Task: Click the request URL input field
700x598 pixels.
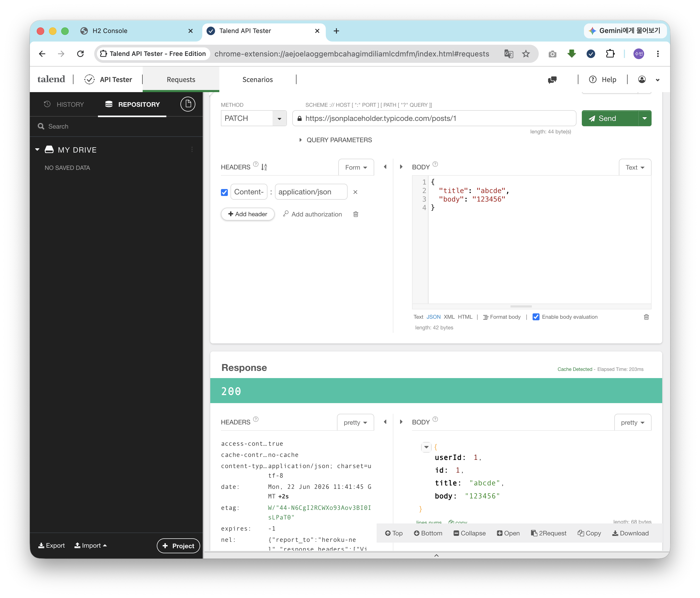Action: coord(434,118)
